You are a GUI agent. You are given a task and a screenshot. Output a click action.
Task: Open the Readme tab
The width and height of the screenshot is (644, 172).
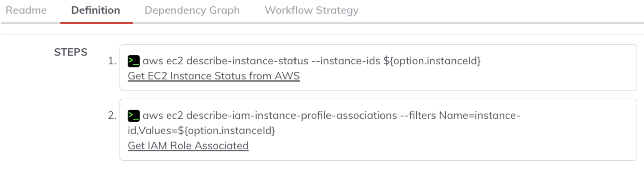click(26, 10)
